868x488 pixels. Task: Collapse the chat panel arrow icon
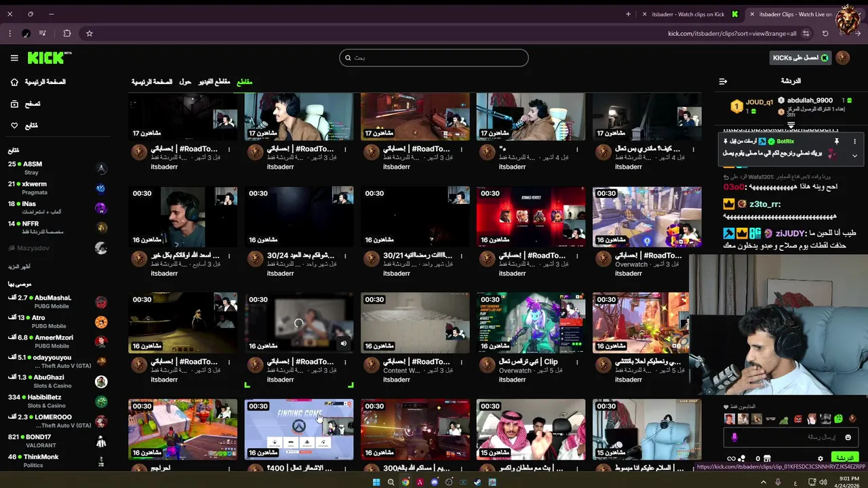(x=723, y=81)
